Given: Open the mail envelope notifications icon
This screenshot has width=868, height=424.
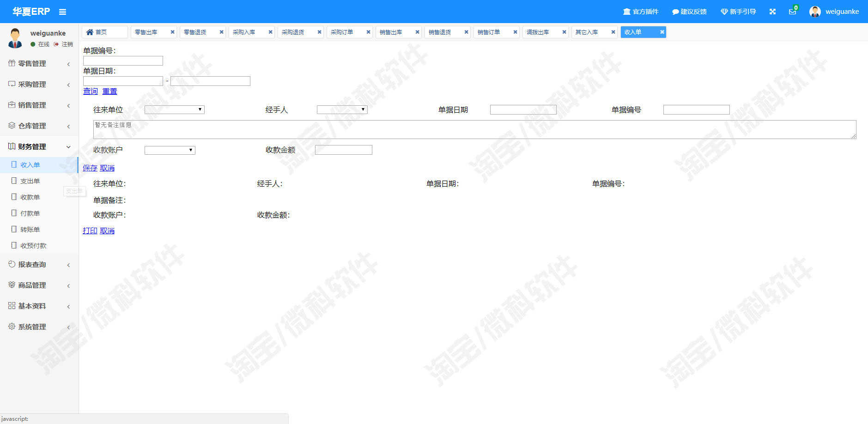Looking at the screenshot, I should tap(792, 12).
